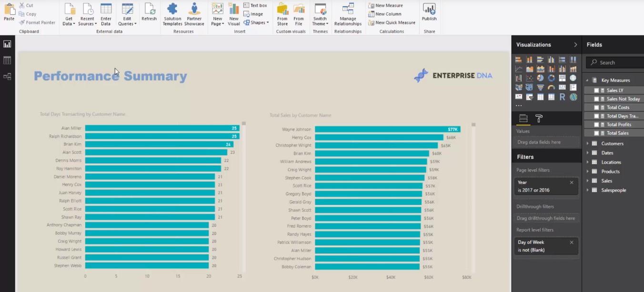
Task: Check the Sales LY measure
Action: (596, 90)
